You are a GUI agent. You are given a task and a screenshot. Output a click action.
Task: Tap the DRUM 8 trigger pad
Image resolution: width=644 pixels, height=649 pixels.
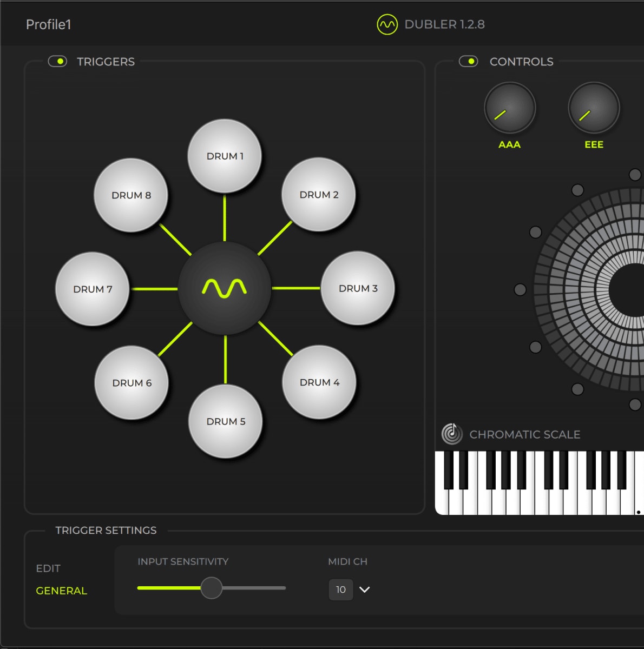(131, 195)
